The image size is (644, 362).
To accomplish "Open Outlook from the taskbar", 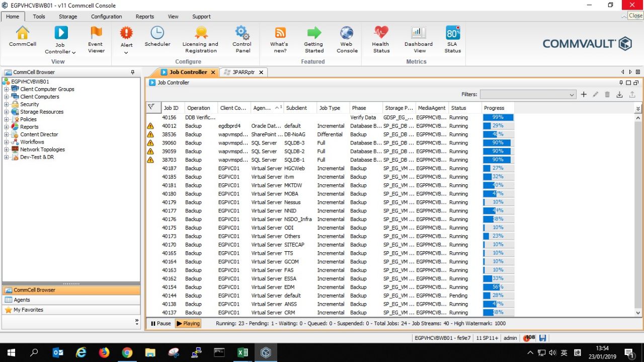I will click(x=58, y=352).
